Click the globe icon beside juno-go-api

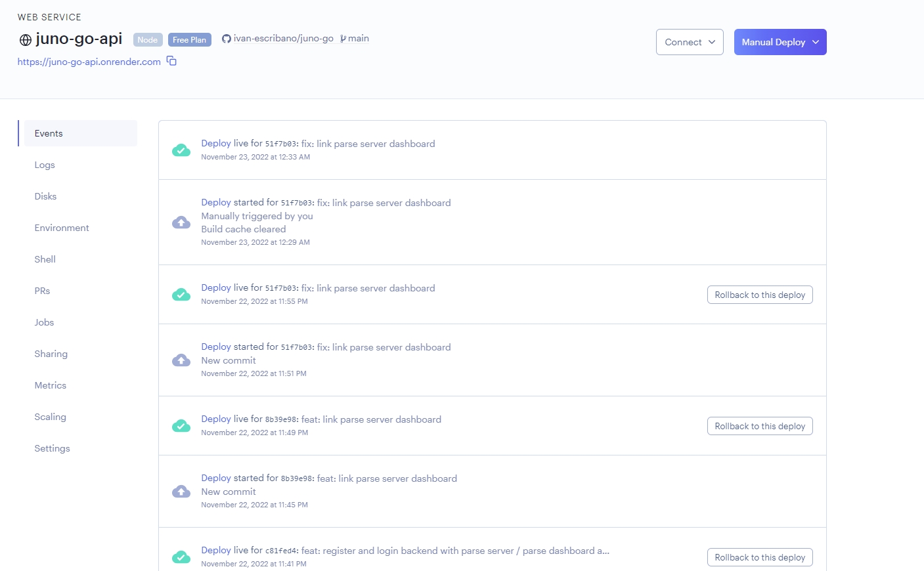coord(26,40)
